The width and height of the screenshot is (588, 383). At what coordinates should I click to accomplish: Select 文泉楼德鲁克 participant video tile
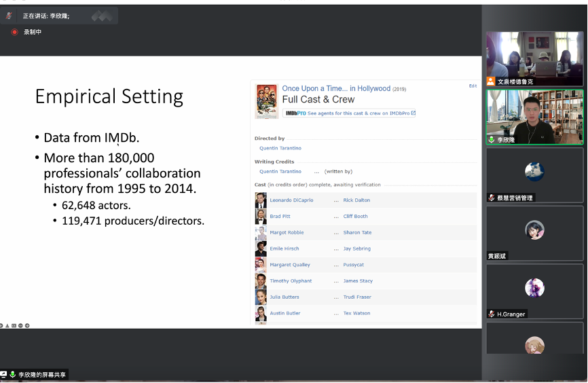tap(534, 58)
